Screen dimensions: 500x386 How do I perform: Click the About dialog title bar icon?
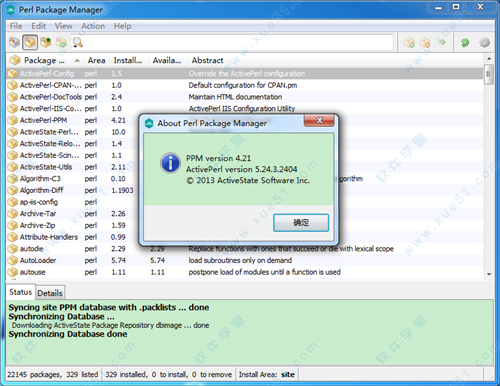149,123
